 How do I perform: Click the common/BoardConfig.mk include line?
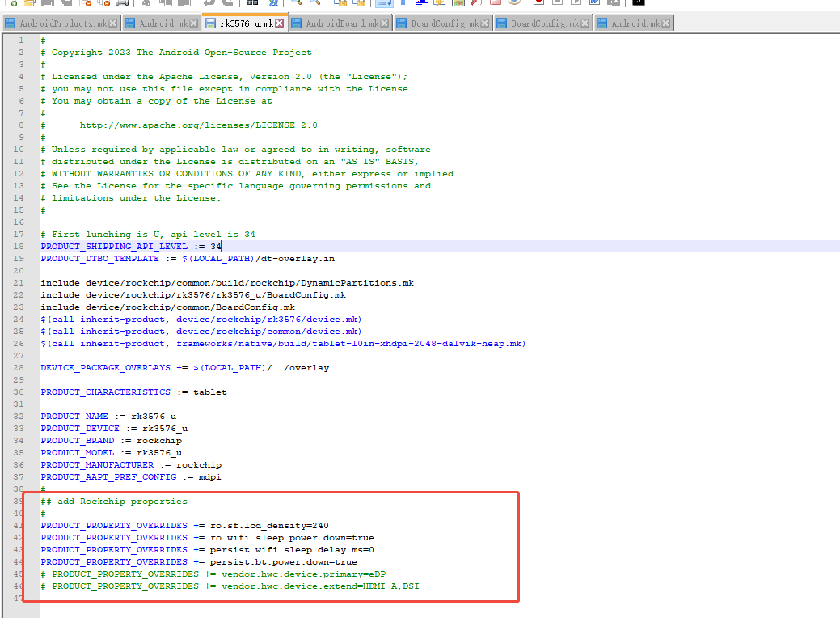167,307
